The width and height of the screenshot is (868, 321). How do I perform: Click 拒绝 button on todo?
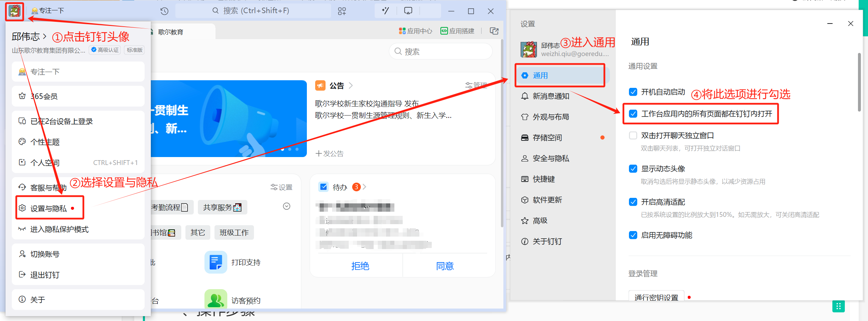[x=360, y=266]
